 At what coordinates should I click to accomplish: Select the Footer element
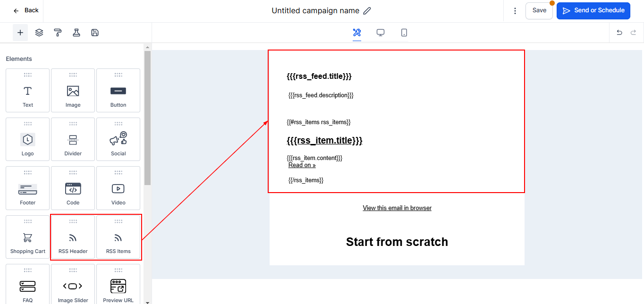[x=28, y=188]
